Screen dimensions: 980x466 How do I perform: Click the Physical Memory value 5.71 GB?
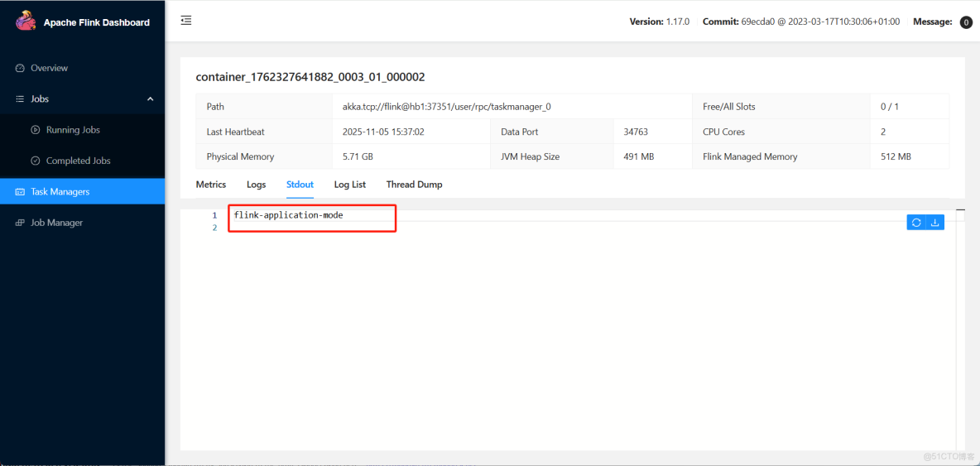coord(358,156)
